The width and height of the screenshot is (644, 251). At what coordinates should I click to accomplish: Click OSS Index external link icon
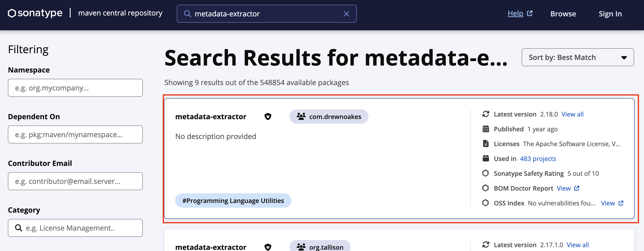[621, 203]
